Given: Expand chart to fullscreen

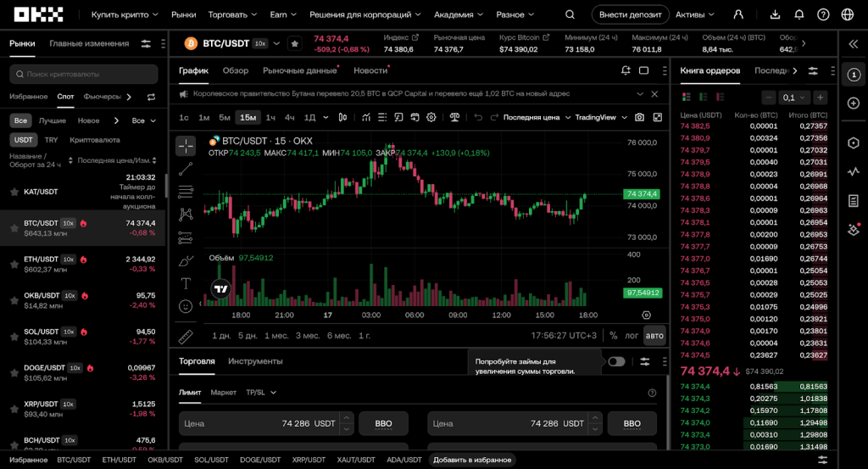Looking at the screenshot, I should click(658, 117).
